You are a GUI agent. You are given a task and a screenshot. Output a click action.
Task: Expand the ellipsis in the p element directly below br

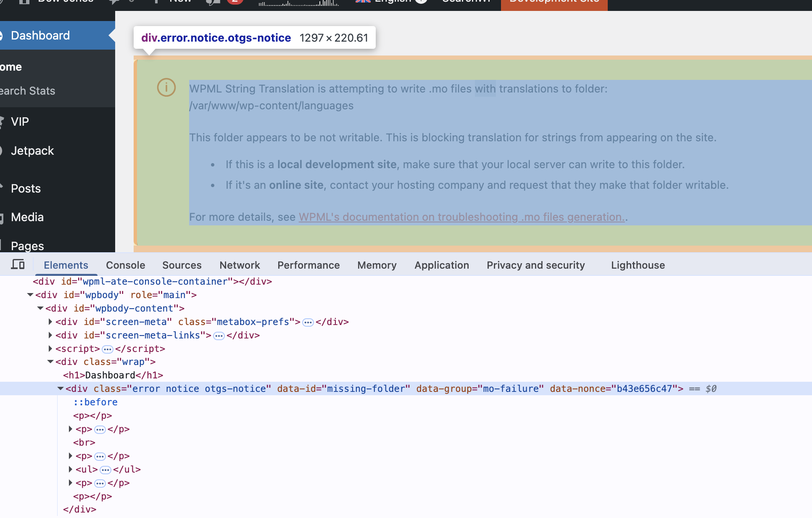pyautogui.click(x=100, y=457)
